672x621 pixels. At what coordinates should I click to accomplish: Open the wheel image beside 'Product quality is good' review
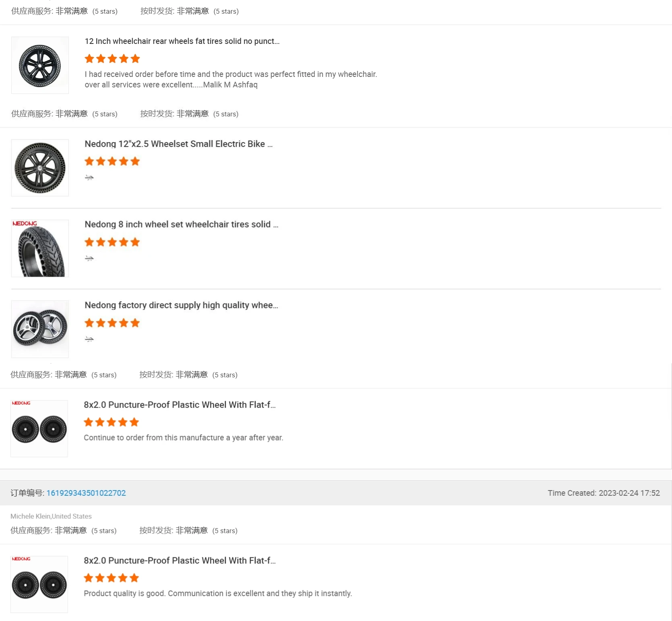(39, 584)
